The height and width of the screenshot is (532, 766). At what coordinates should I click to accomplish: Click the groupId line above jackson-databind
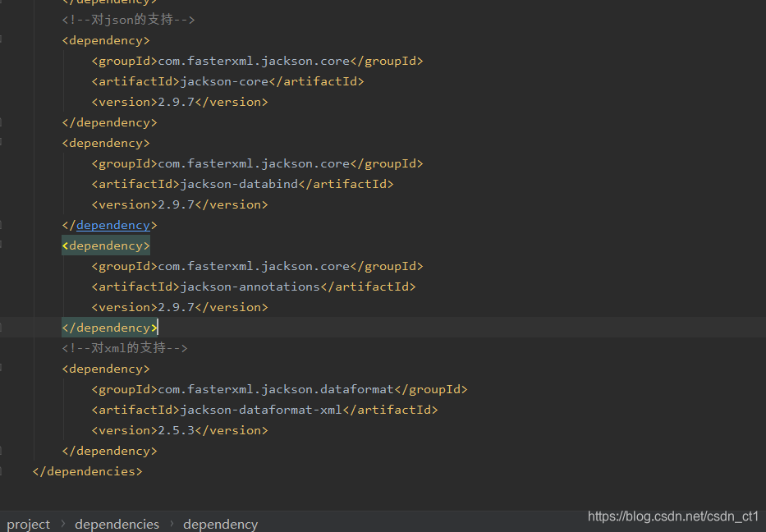coord(258,163)
